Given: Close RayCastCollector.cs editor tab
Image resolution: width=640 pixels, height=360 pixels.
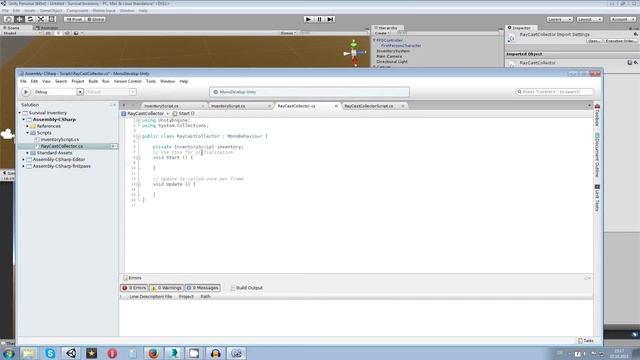Looking at the screenshot, I should [x=336, y=106].
